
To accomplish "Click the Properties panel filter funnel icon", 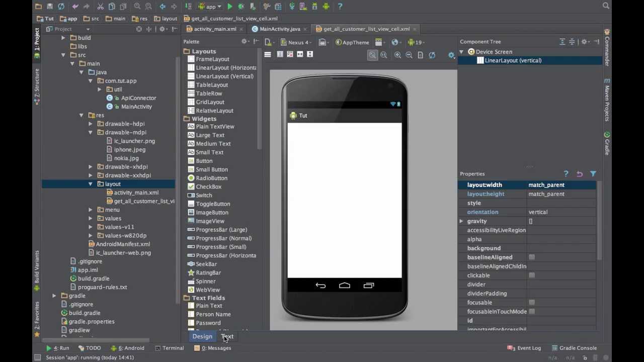I will 593,173.
